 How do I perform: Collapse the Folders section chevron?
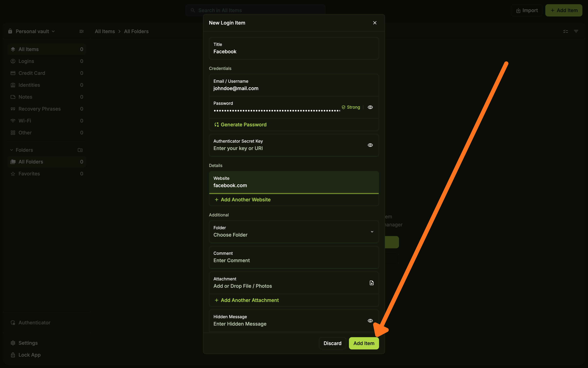tap(11, 150)
